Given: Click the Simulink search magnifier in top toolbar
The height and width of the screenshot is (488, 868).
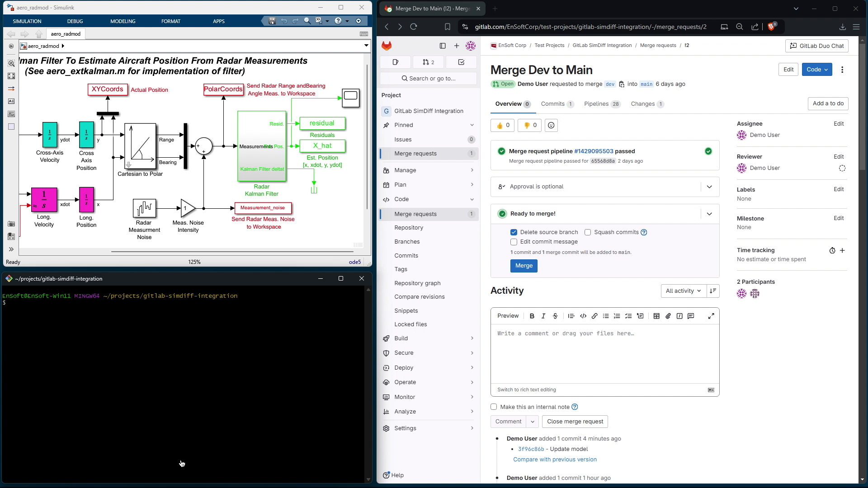Looking at the screenshot, I should (x=307, y=21).
